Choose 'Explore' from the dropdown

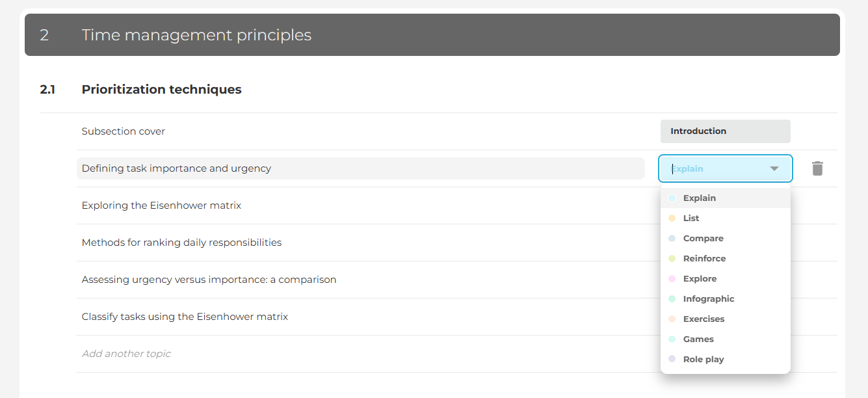700,279
